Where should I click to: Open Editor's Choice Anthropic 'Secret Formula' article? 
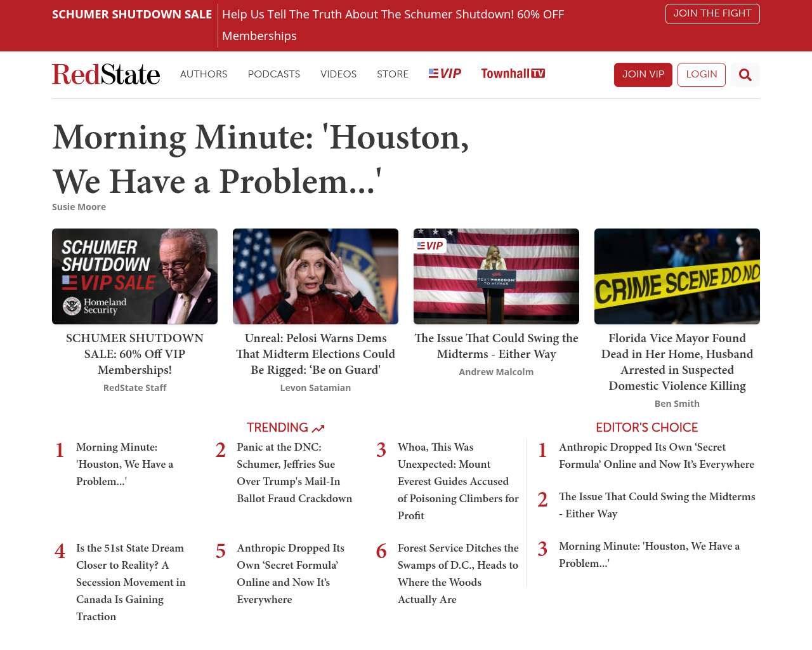tap(656, 456)
